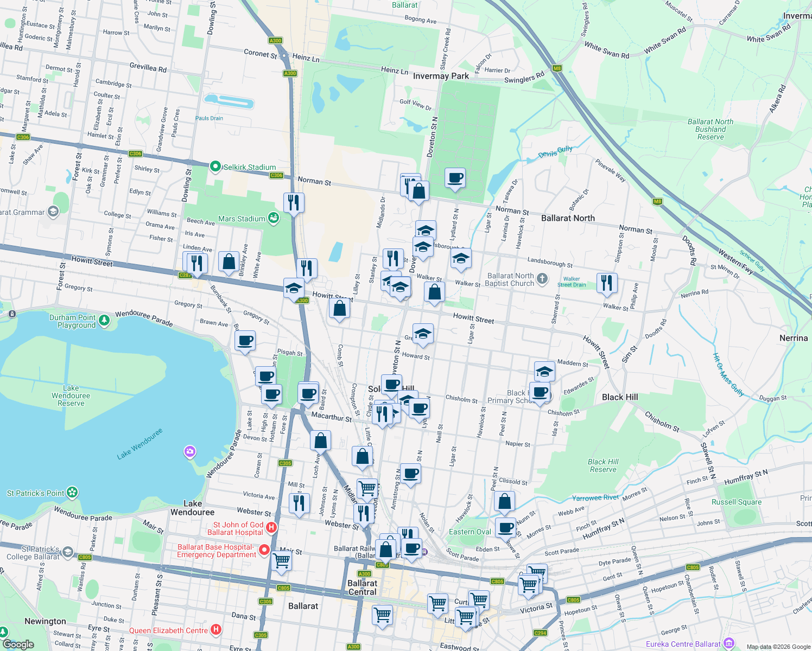The image size is (812, 651).
Task: Open the Eureka Centre Ballarat museum marker
Action: point(729,643)
